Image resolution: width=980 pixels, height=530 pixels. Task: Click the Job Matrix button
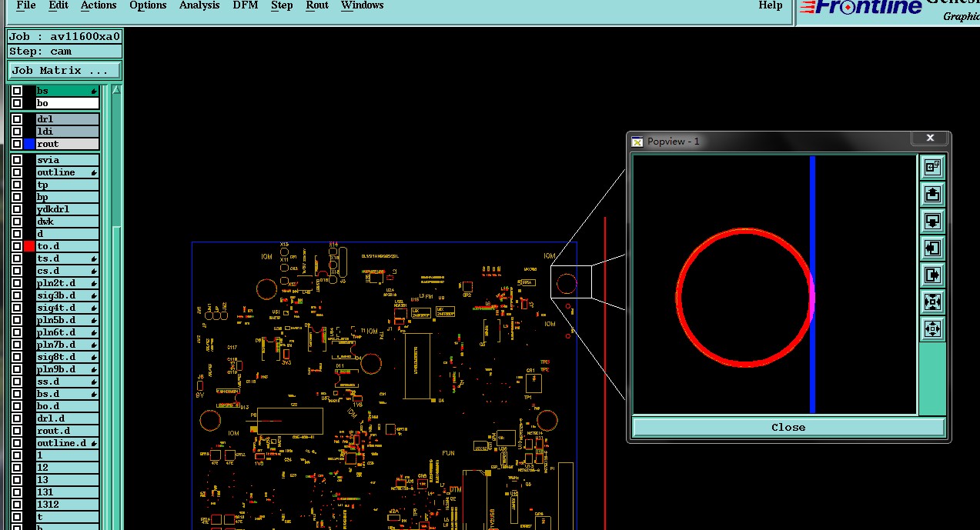(65, 71)
